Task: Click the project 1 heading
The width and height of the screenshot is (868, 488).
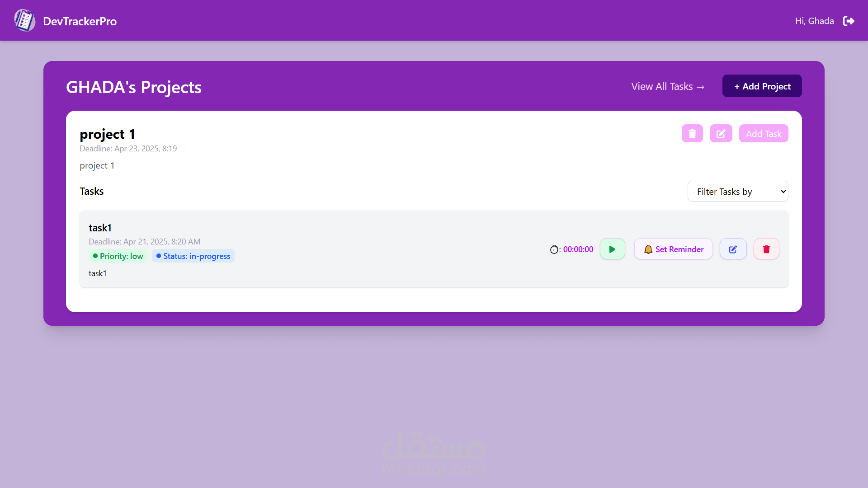Action: point(107,134)
